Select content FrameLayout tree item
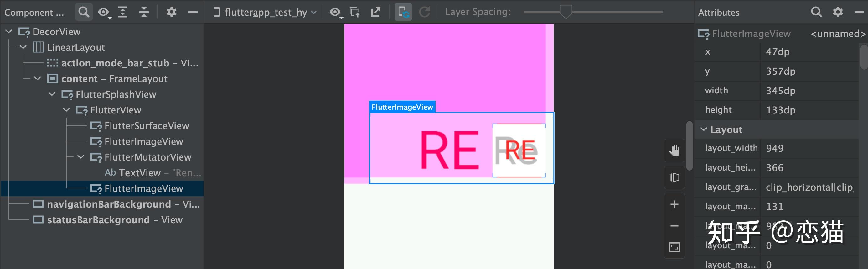 click(107, 79)
